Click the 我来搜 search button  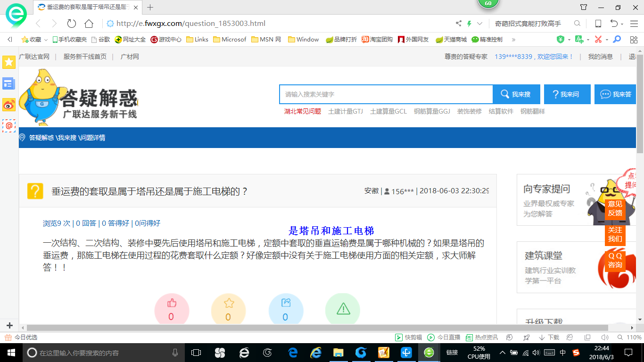516,94
